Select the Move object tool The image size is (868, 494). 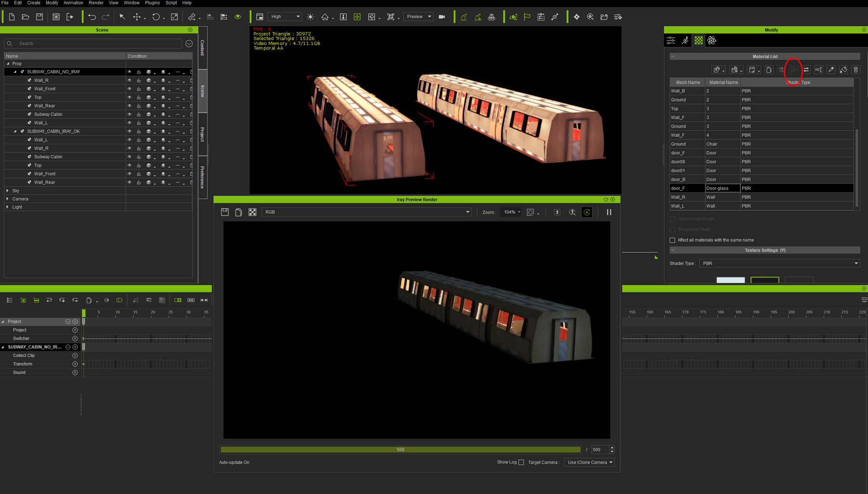tap(137, 17)
